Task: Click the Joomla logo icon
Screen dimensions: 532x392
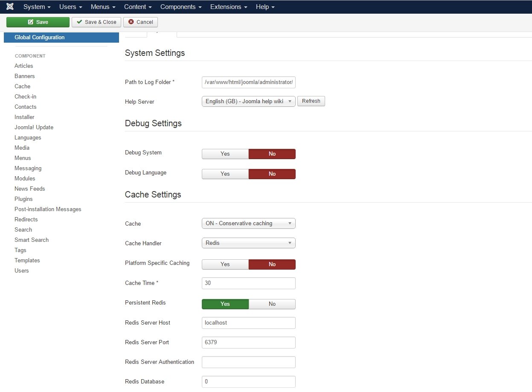Action: 10,7
